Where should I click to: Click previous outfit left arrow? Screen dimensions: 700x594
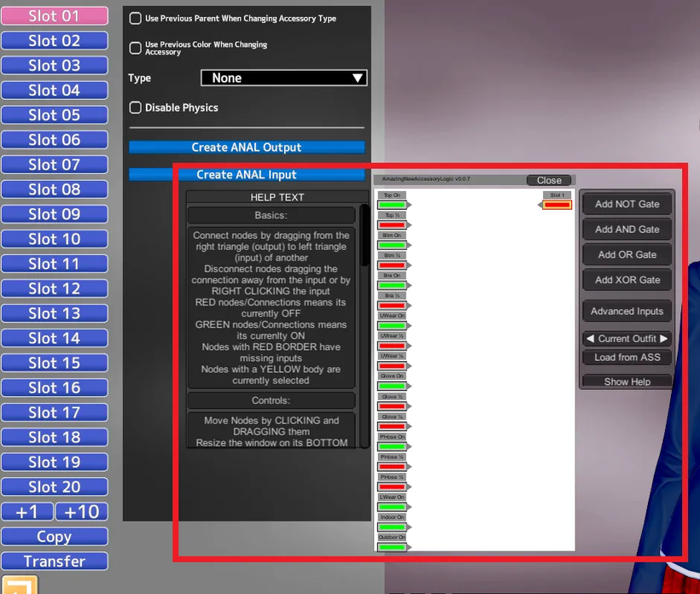589,339
